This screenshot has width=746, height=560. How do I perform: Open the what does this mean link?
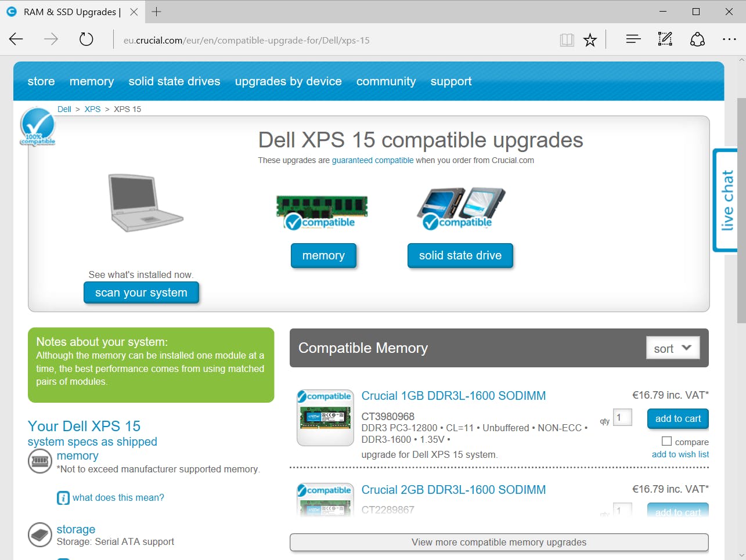click(118, 497)
